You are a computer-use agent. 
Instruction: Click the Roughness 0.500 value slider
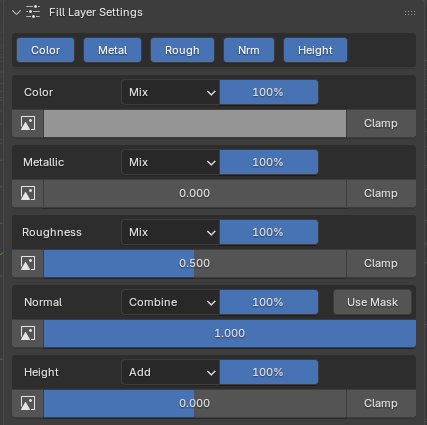pos(195,263)
